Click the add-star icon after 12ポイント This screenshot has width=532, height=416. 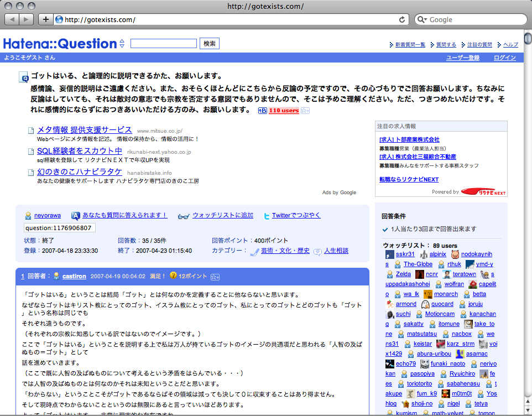[x=215, y=276]
